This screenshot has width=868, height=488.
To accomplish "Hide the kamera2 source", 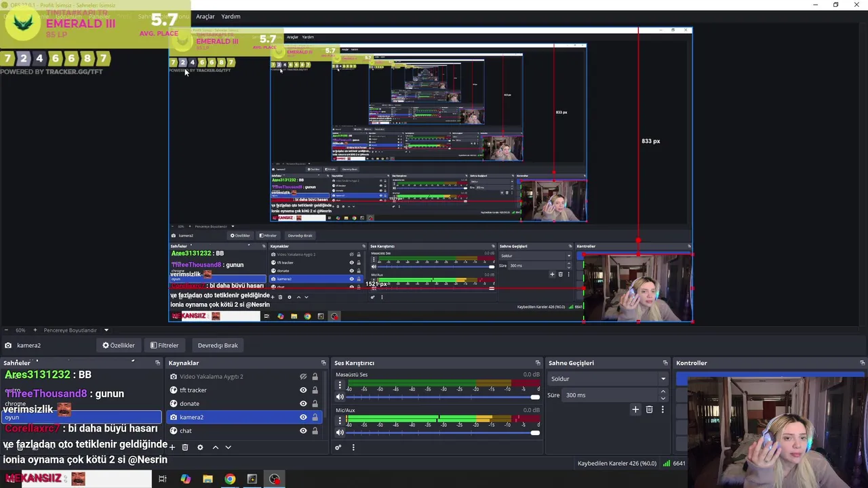I will (x=303, y=418).
